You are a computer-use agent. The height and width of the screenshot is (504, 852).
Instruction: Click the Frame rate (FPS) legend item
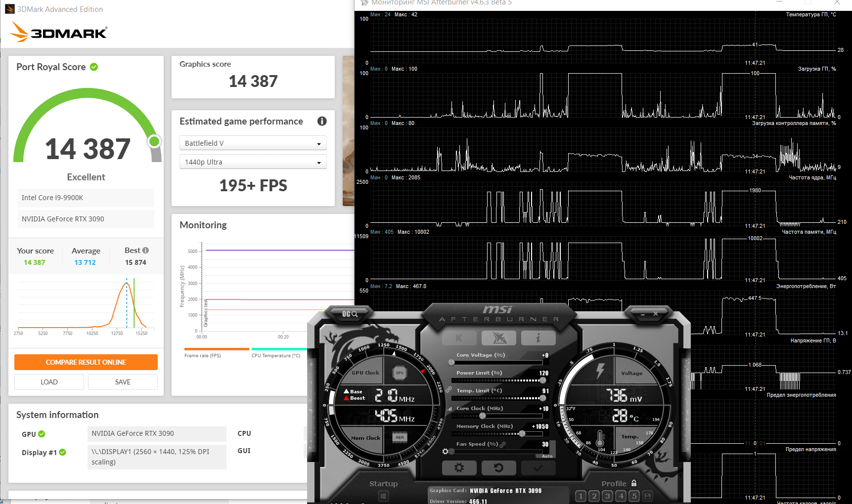pos(203,355)
